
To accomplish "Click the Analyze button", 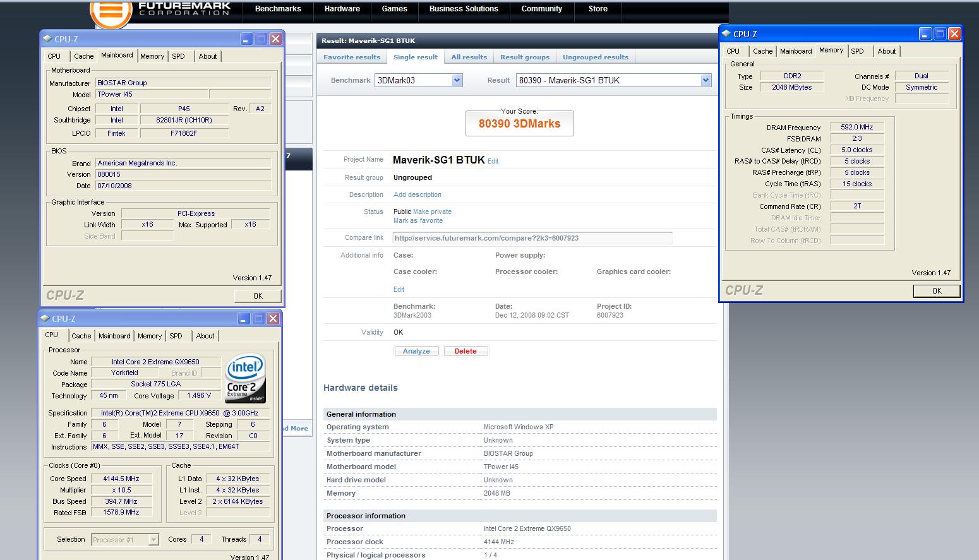I will pos(416,351).
